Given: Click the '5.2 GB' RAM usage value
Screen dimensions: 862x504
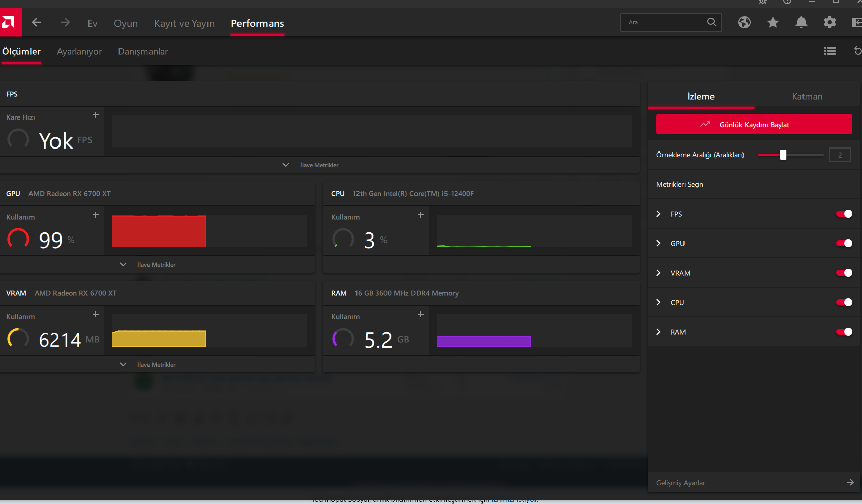Looking at the screenshot, I should click(387, 340).
